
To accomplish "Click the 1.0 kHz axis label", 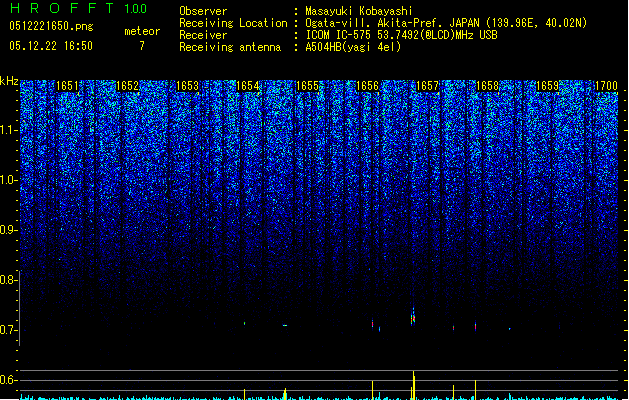I will click(9, 180).
